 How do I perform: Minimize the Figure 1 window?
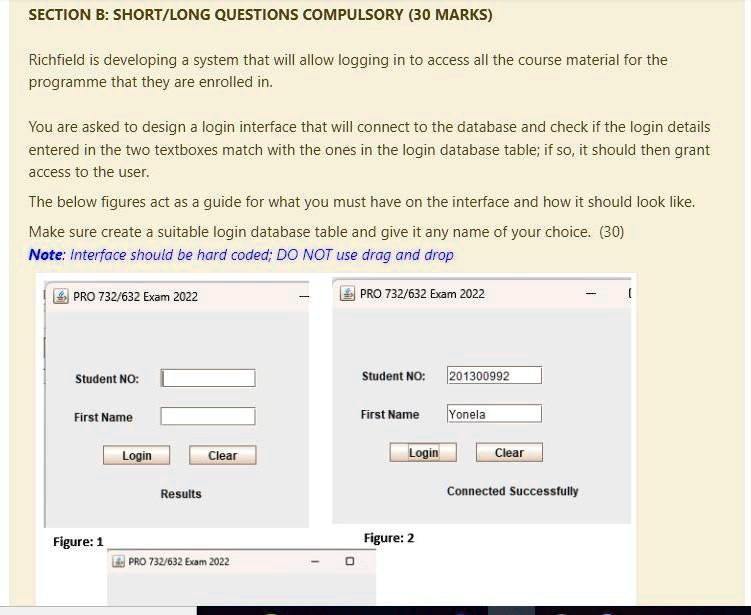[x=304, y=297]
